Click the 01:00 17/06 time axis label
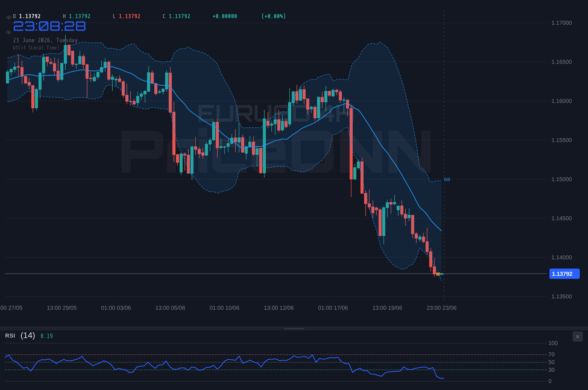This screenshot has width=588, height=390. click(x=333, y=308)
